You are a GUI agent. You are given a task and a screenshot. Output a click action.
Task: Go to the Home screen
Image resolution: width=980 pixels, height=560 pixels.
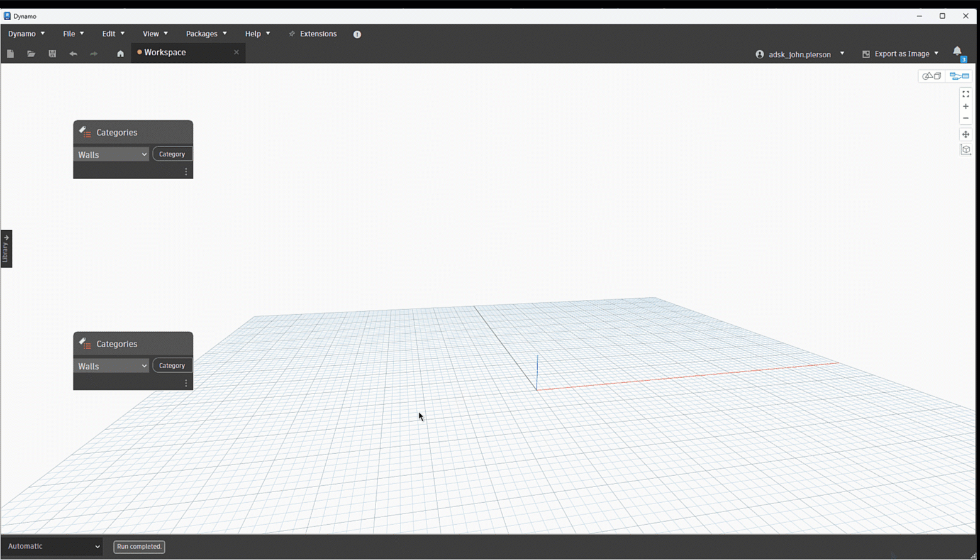click(120, 54)
